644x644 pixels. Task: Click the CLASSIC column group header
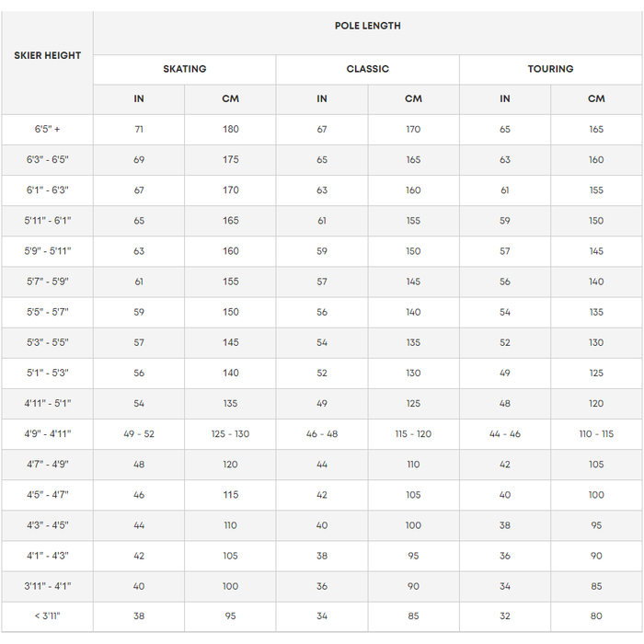coord(368,69)
